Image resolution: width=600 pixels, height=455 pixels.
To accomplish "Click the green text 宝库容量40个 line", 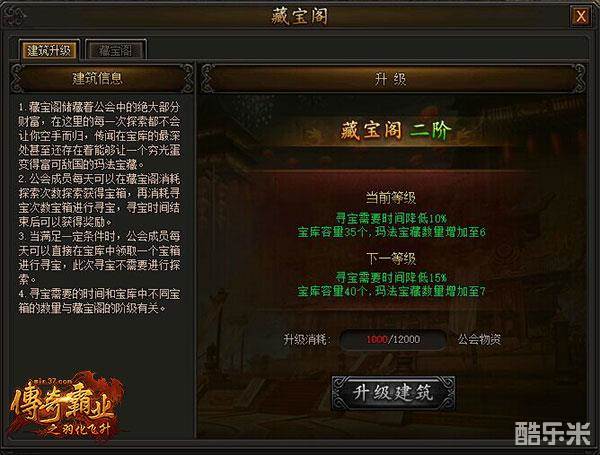I will pos(391,291).
